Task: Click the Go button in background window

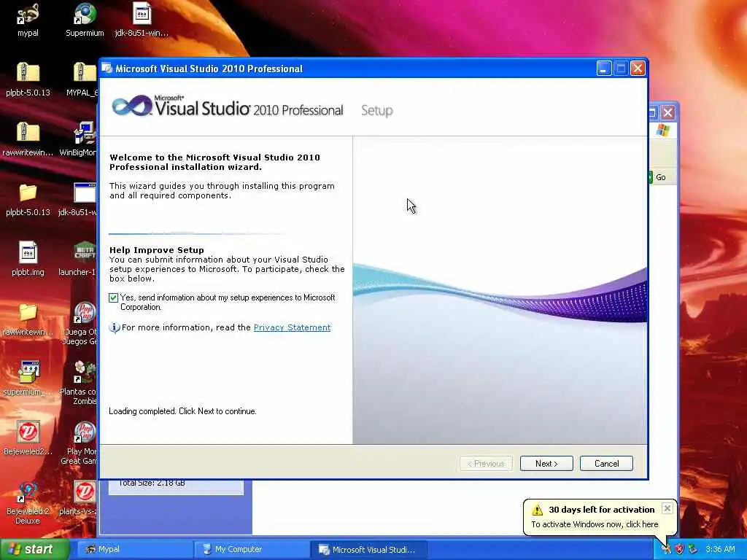Action: click(x=660, y=177)
